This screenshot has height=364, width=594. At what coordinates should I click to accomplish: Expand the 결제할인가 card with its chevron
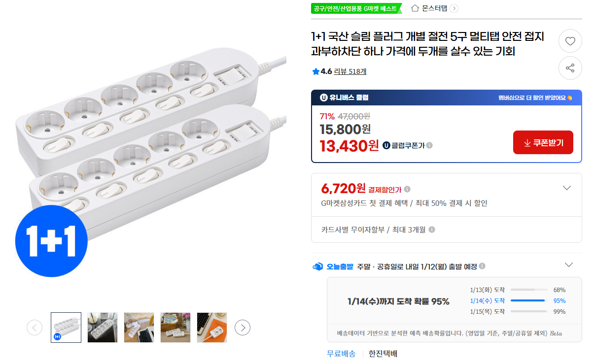click(x=567, y=188)
